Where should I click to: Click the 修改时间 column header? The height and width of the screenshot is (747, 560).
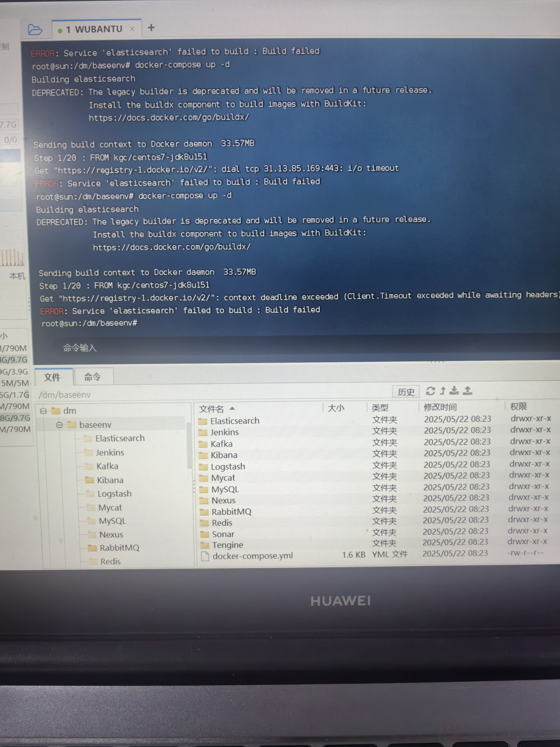tap(440, 407)
